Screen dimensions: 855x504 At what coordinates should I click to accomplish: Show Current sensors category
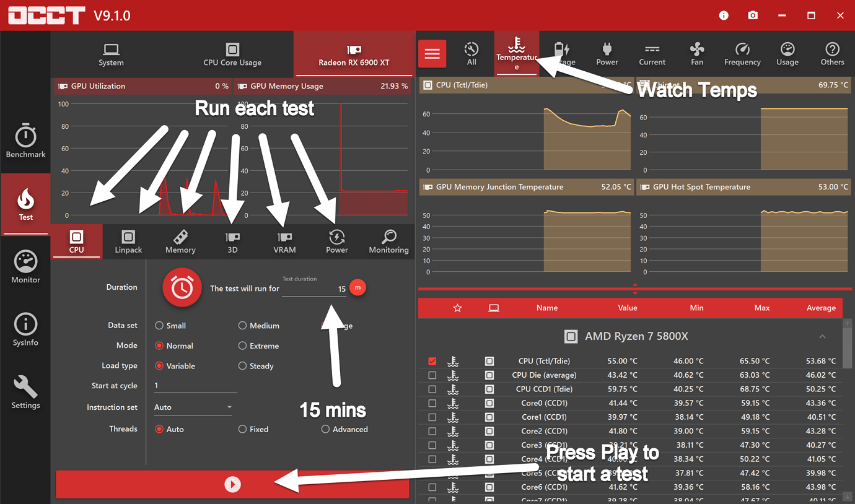(652, 54)
